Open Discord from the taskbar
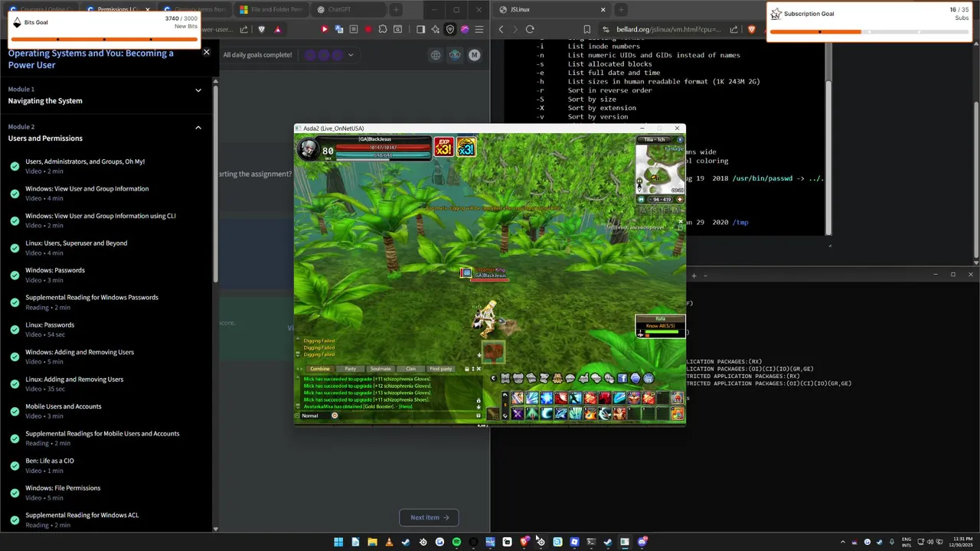 tap(642, 542)
